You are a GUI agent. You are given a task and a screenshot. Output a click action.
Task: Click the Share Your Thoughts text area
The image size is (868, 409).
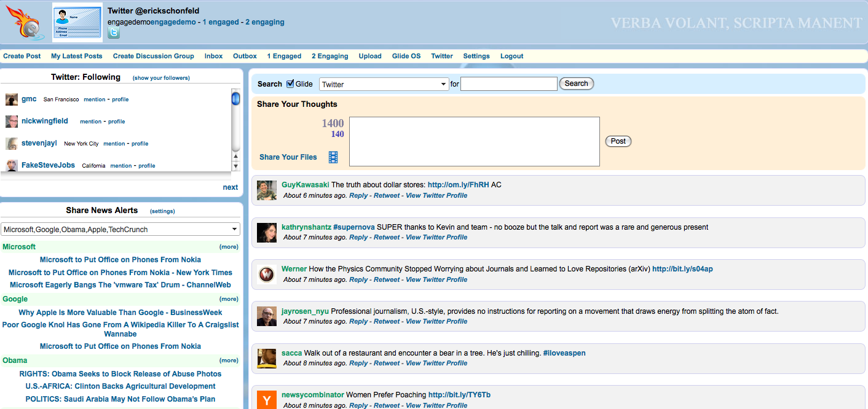coord(475,141)
